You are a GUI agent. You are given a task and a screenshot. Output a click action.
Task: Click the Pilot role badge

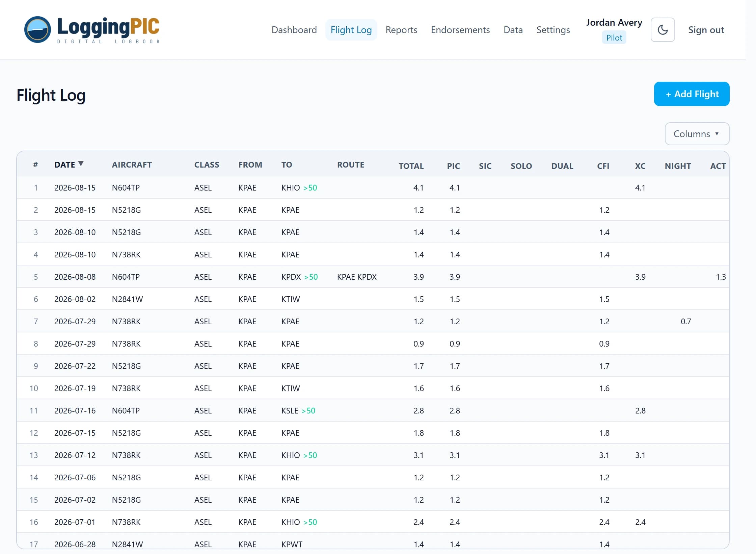click(x=614, y=37)
